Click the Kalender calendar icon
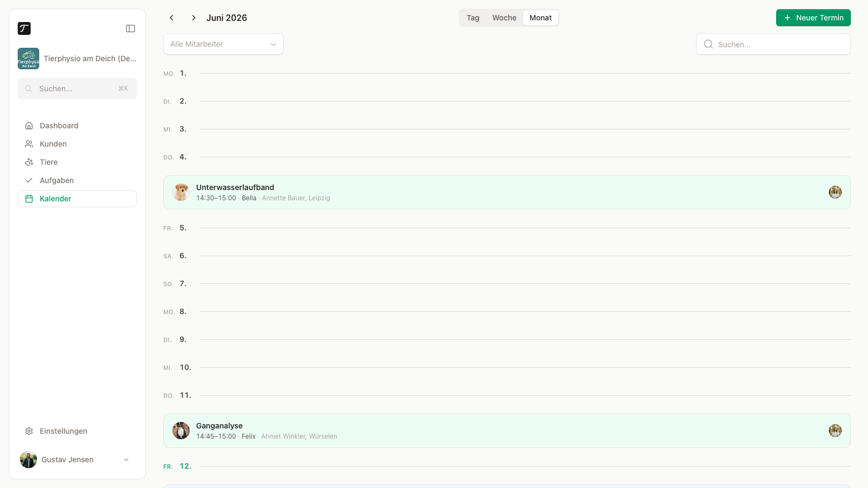This screenshot has height=488, width=868. coord(29,199)
